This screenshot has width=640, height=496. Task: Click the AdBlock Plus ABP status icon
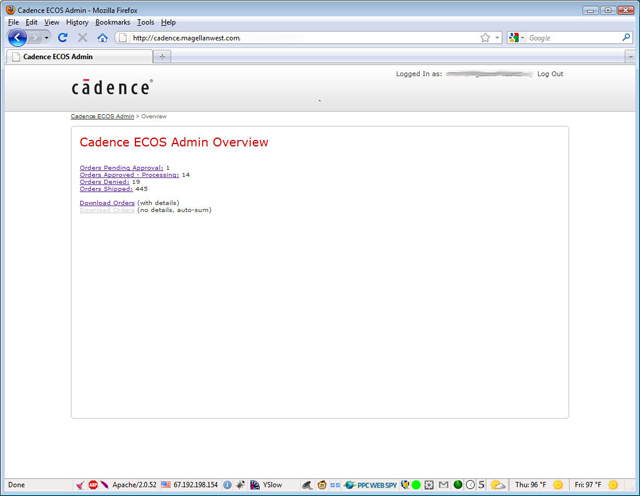(x=93, y=485)
